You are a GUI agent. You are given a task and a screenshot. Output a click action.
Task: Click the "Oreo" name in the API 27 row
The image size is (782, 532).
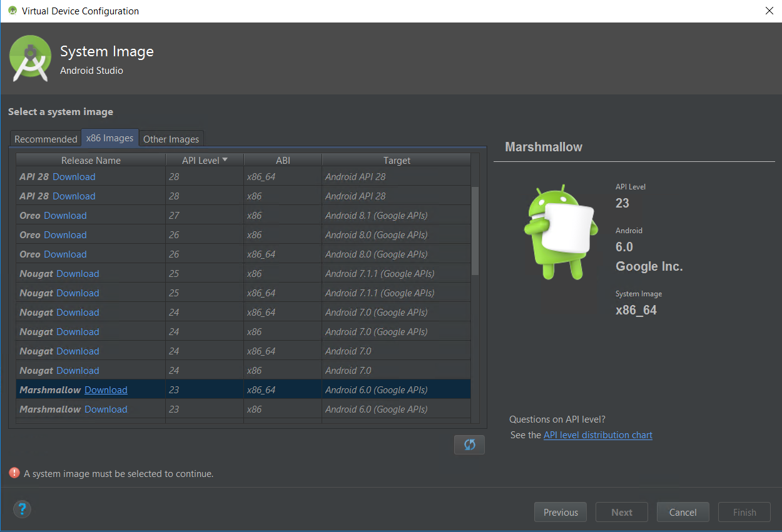(x=30, y=216)
